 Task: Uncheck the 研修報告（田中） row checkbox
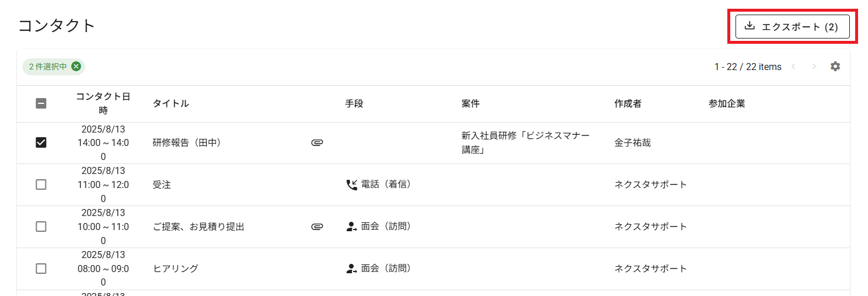(41, 142)
